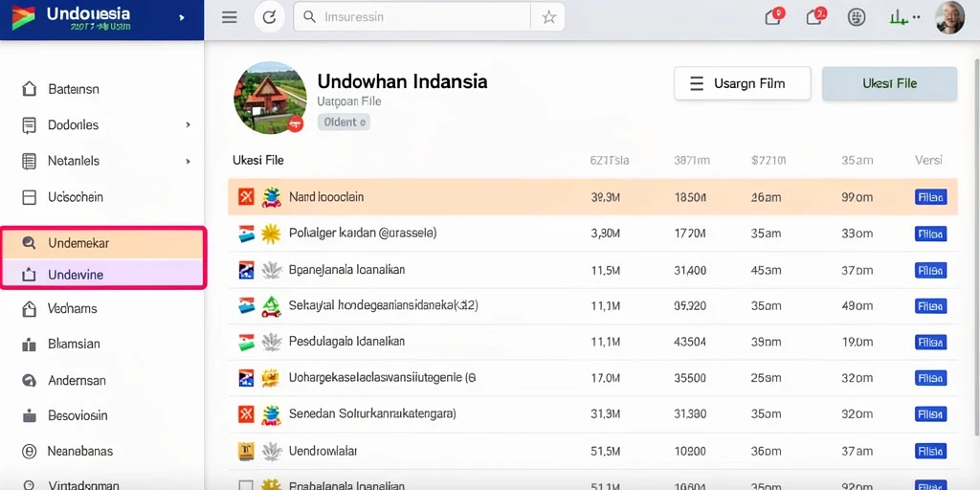This screenshot has width=980, height=490.
Task: Click the Undowhan Indansia profile picture
Action: (270, 98)
